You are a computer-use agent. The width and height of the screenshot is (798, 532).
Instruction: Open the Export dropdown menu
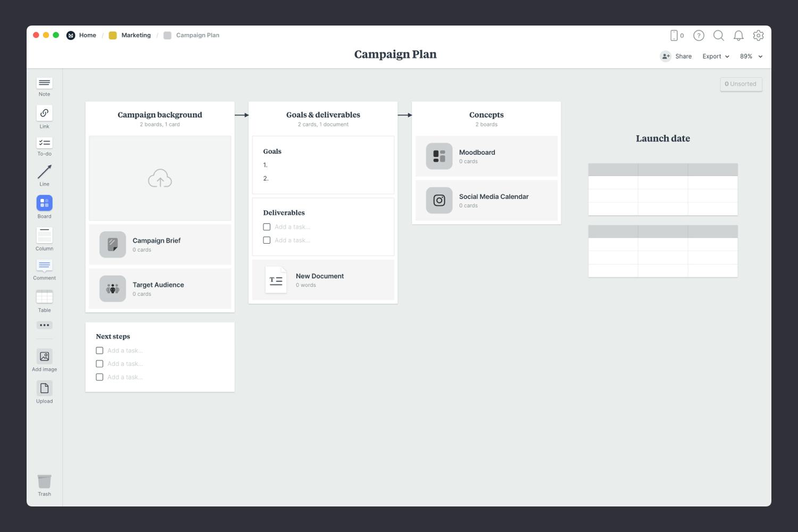[x=716, y=56]
